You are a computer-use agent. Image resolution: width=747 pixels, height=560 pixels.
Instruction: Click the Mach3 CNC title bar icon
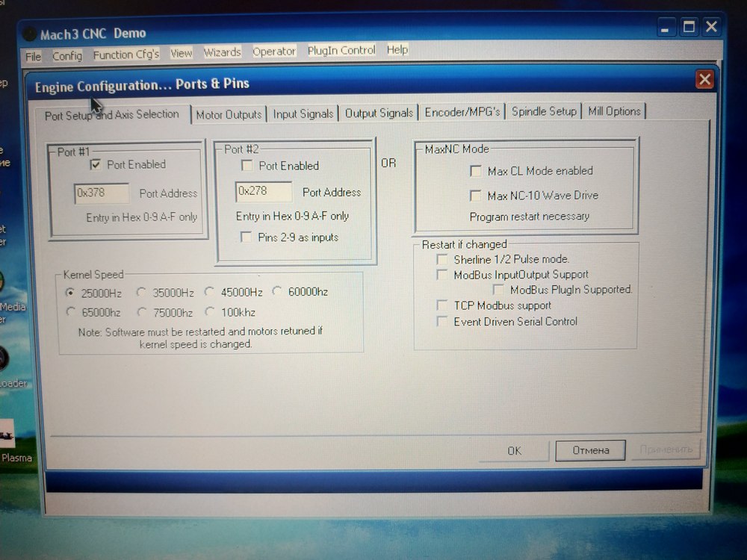point(30,34)
